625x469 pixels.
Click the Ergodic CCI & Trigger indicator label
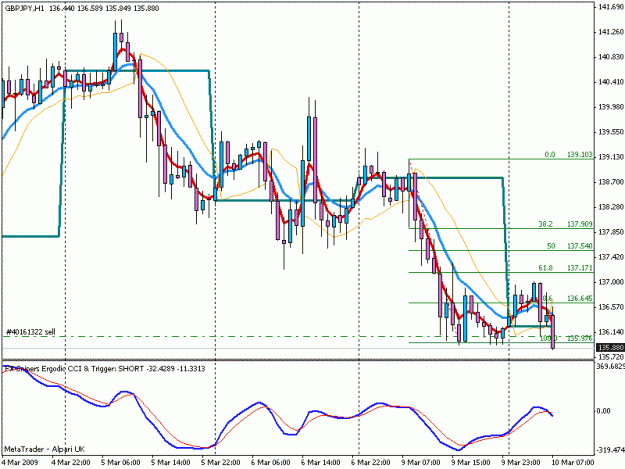point(104,369)
